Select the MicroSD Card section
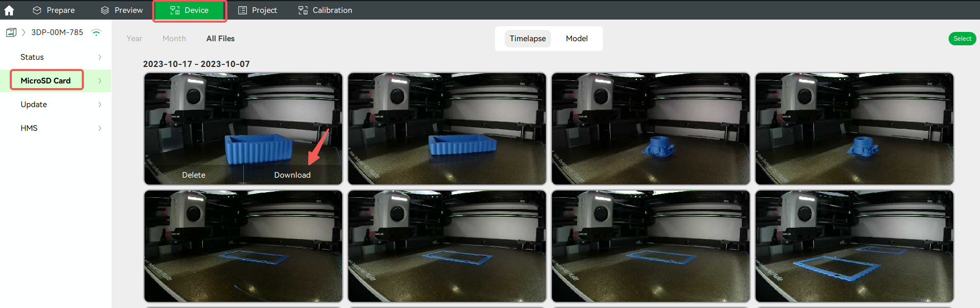The width and height of the screenshot is (980, 308). [47, 80]
